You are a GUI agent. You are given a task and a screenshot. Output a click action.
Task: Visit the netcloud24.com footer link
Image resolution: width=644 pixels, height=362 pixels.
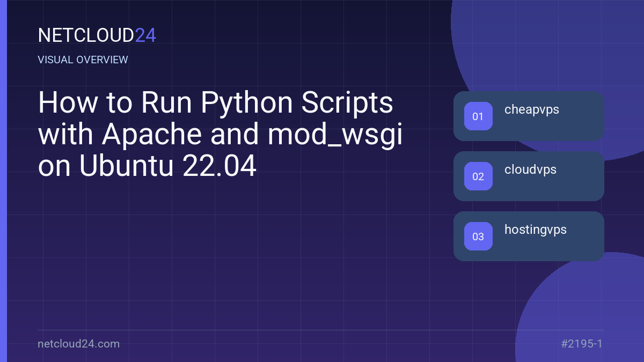click(x=79, y=344)
